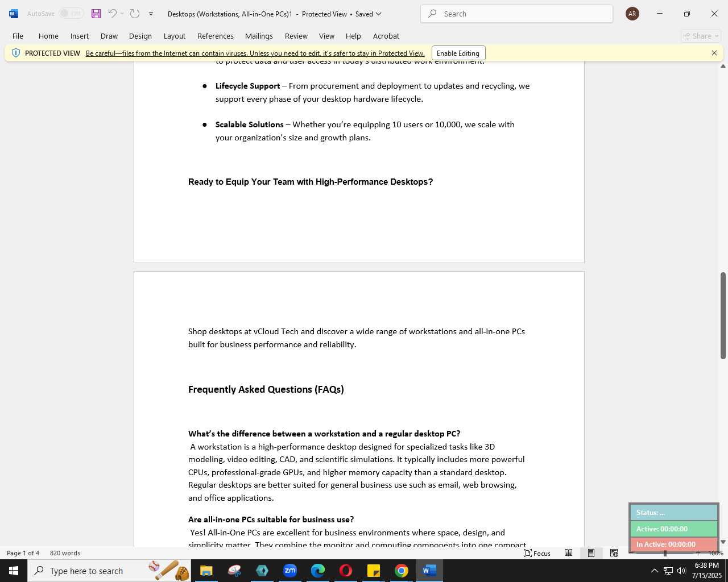
Task: Open the volume control in tray
Action: tap(681, 571)
